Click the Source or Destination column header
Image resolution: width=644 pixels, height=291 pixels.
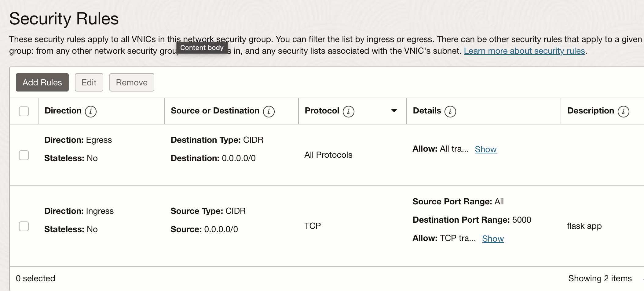coord(215,111)
